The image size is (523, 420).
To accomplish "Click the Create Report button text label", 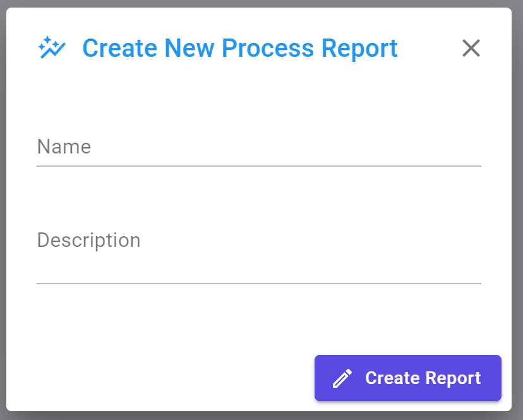I will (423, 378).
